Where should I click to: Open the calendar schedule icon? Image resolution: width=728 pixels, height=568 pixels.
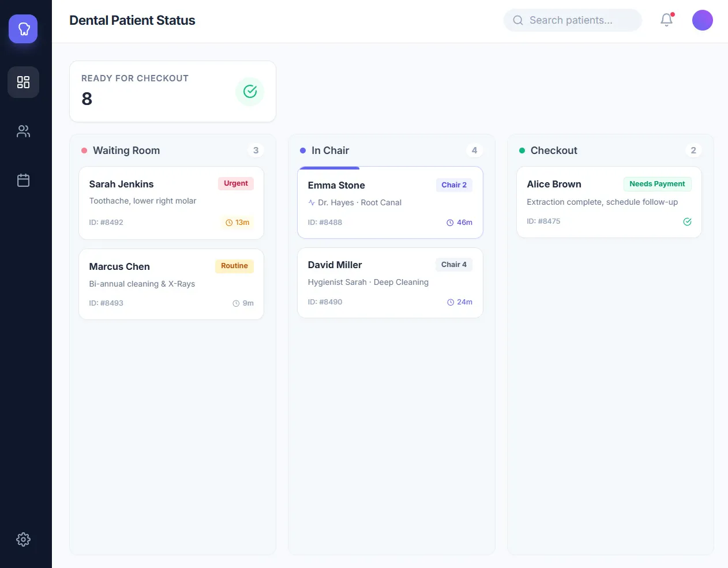tap(23, 180)
